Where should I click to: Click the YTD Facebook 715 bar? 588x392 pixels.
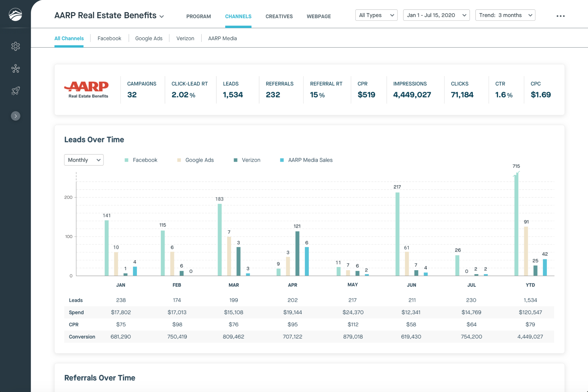516,225
